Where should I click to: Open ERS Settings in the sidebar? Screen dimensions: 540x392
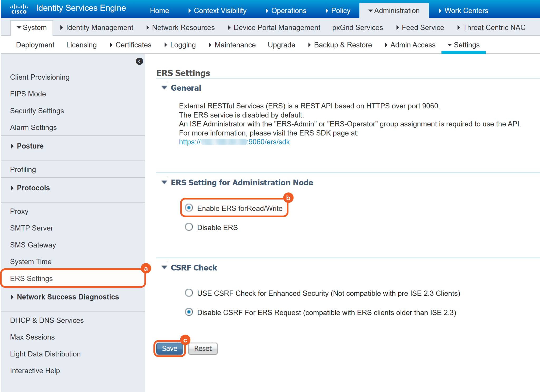31,278
